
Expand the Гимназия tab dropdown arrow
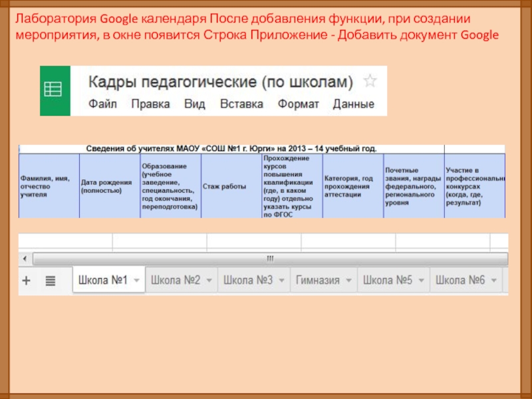click(x=349, y=281)
